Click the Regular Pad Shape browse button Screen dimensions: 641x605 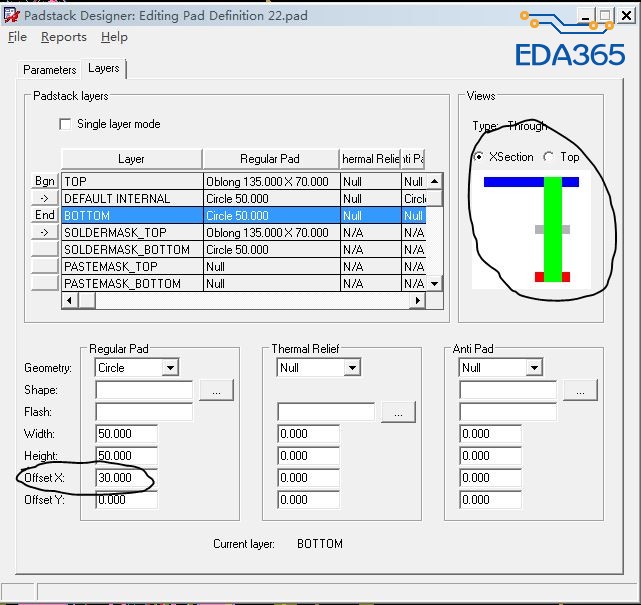[x=216, y=390]
